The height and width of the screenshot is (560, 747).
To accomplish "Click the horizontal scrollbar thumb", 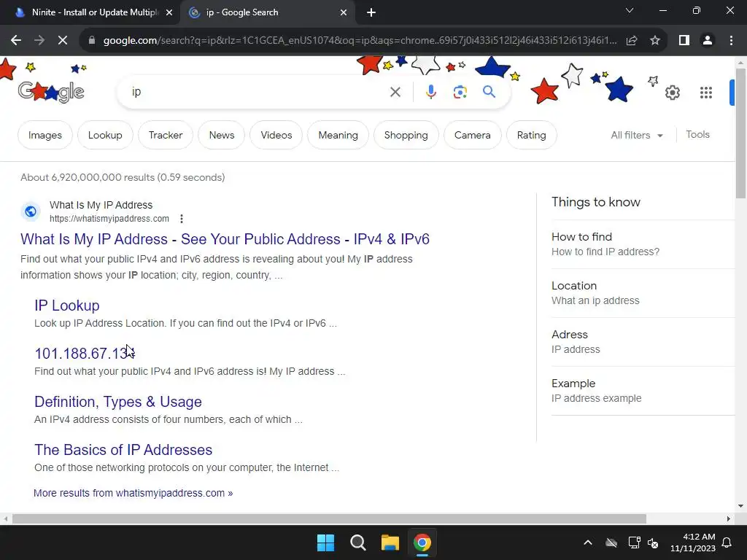I will pos(329,518).
